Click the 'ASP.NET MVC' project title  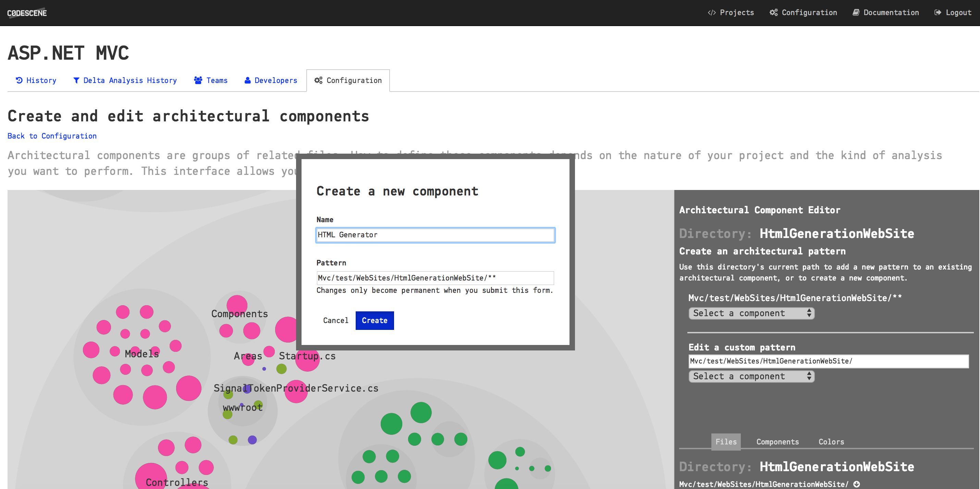click(69, 53)
